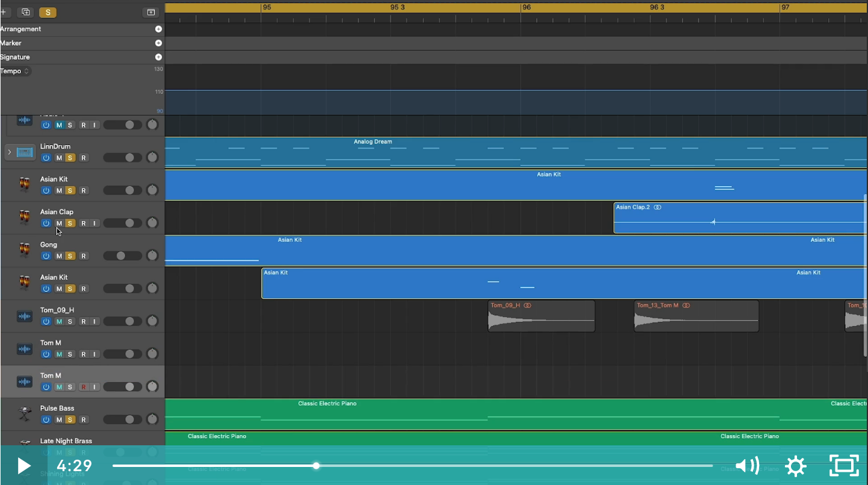This screenshot has height=485, width=868.
Task: Click the Gong track pan knob
Action: click(152, 255)
